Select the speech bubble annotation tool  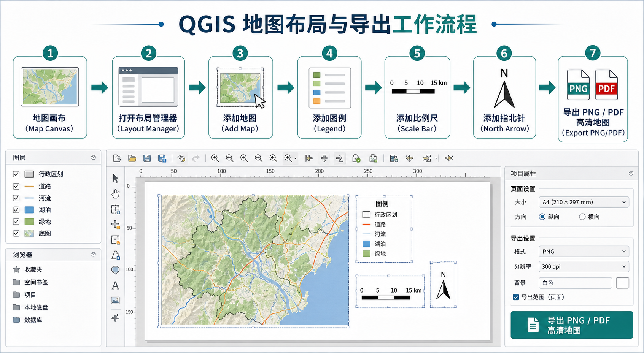(115, 270)
